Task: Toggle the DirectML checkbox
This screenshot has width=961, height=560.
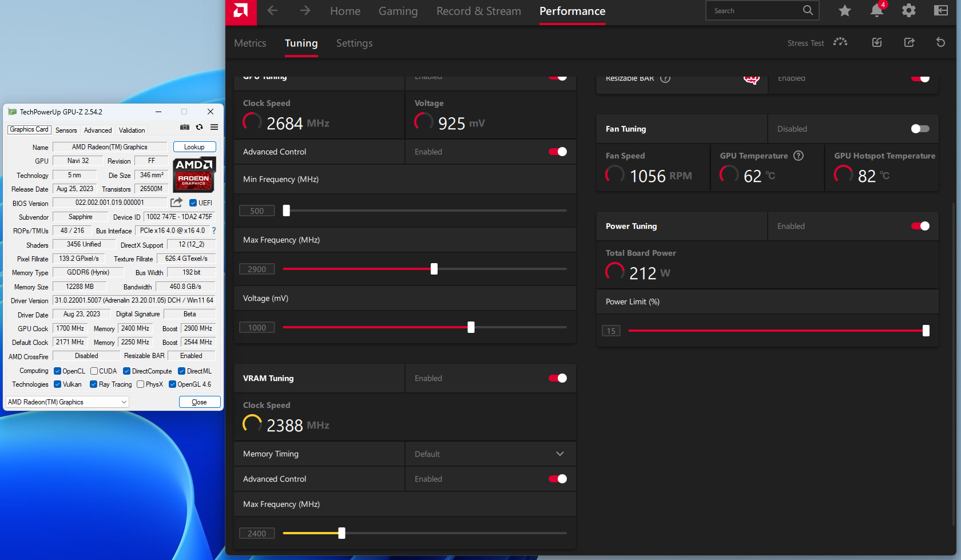Action: [181, 371]
